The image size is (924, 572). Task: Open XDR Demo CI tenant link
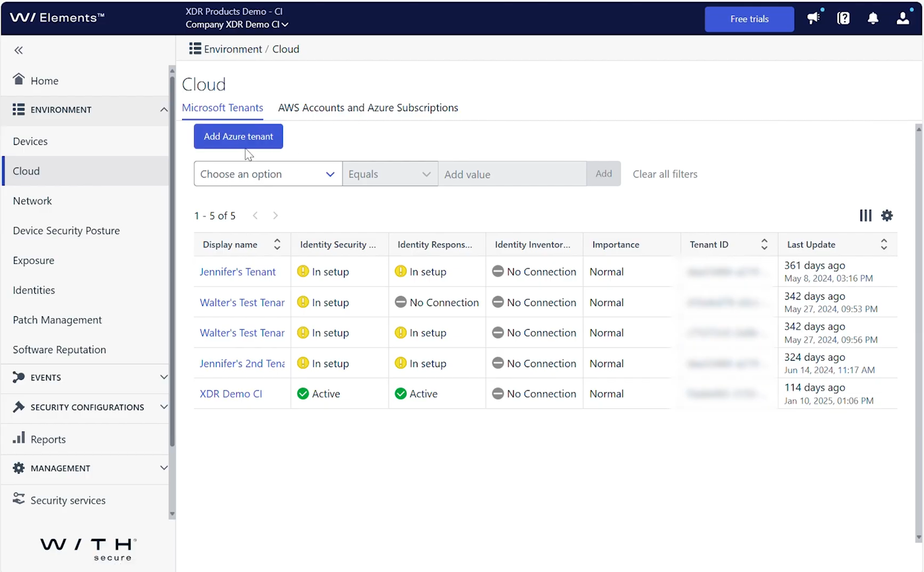[x=231, y=394]
